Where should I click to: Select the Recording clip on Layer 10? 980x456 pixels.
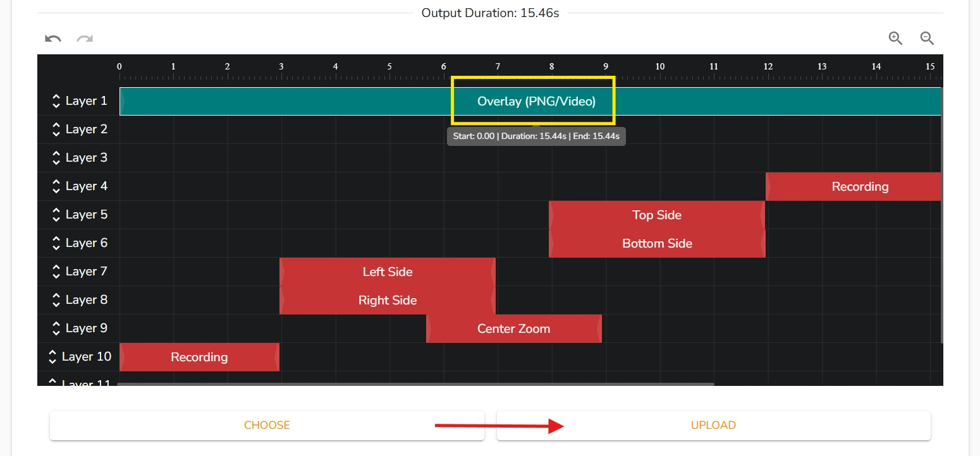tap(199, 357)
